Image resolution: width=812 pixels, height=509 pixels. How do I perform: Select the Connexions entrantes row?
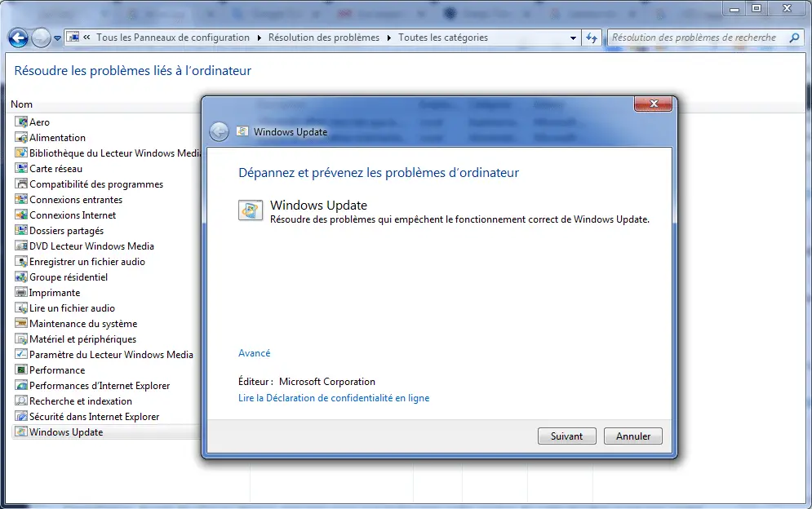click(x=76, y=200)
